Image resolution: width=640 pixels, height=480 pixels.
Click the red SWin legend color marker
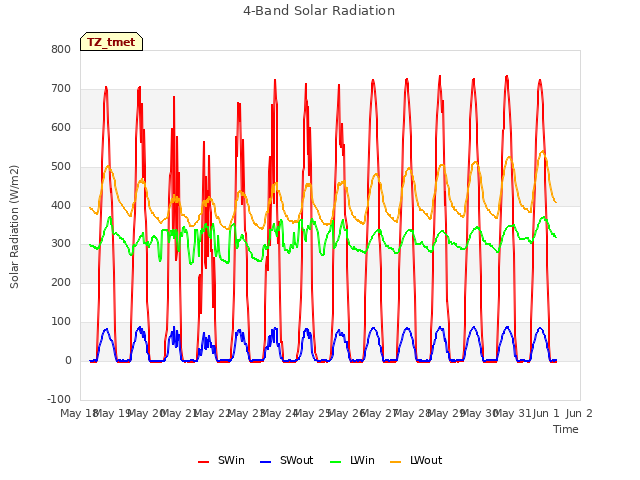click(203, 462)
